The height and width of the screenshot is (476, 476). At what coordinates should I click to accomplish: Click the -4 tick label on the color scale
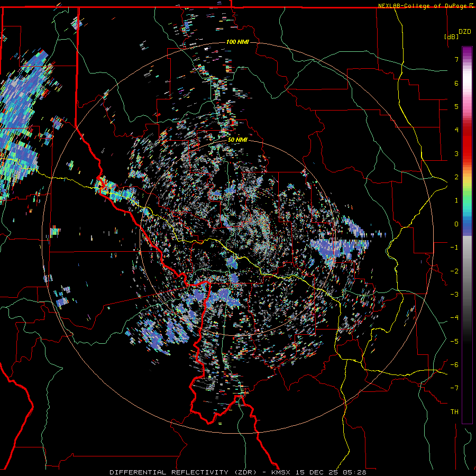454,318
